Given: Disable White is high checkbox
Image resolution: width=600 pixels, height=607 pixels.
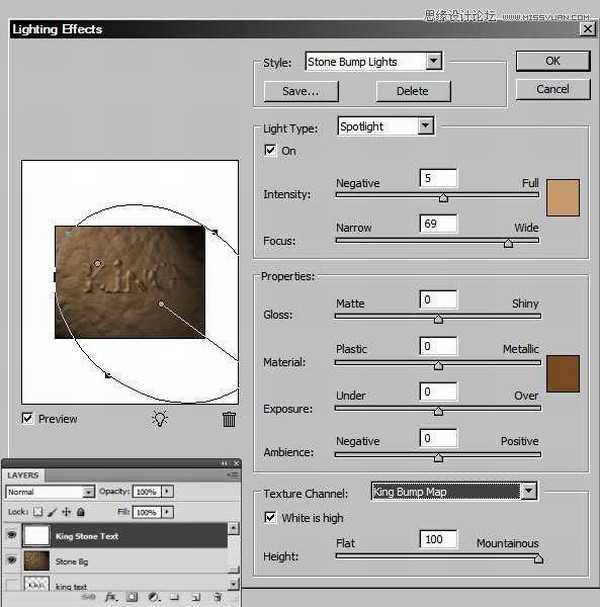Looking at the screenshot, I should click(x=270, y=517).
